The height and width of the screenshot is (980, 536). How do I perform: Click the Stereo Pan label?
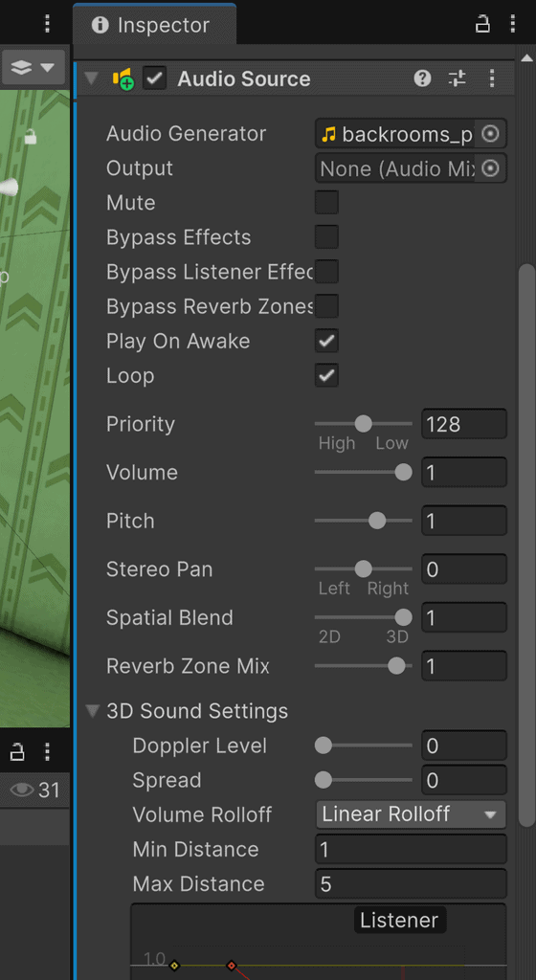click(159, 568)
